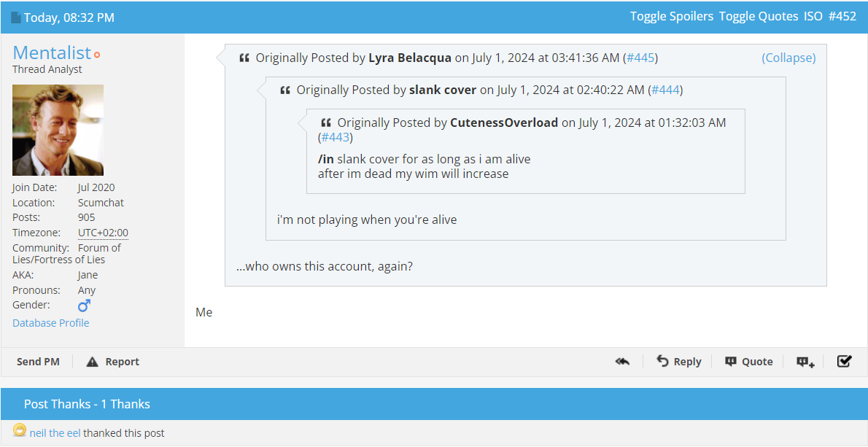Screen dimensions: 868x447
Task: Click the UTC+02:00 timezone value
Action: 103,233
